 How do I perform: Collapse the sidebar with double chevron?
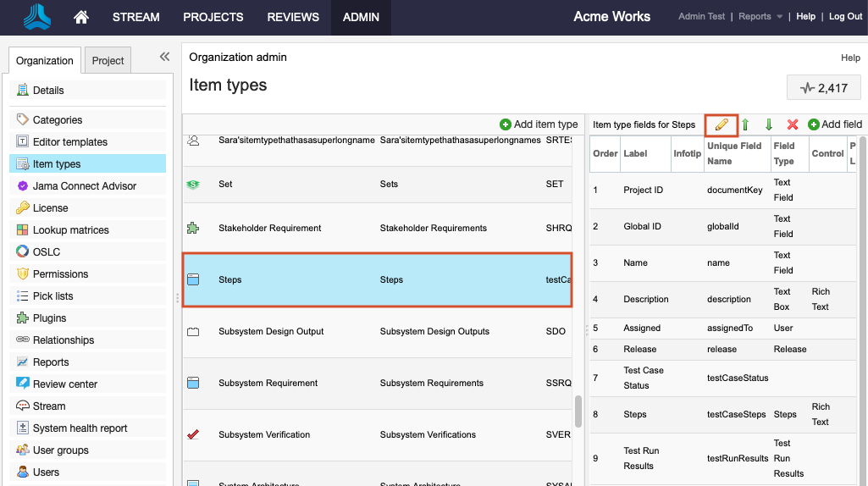164,57
